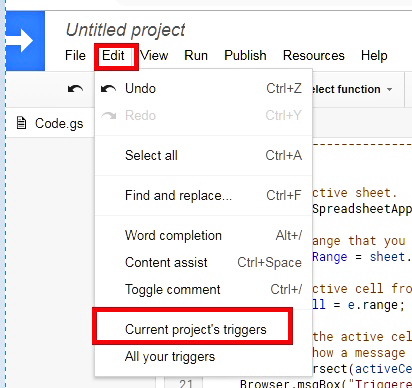Click the toolbar undo arrow icon
412x388 pixels.
(75, 89)
